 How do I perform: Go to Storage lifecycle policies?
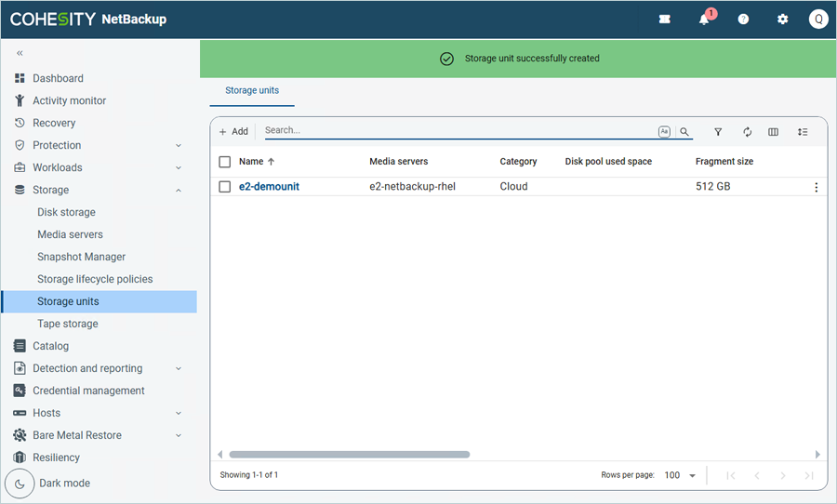coord(95,279)
